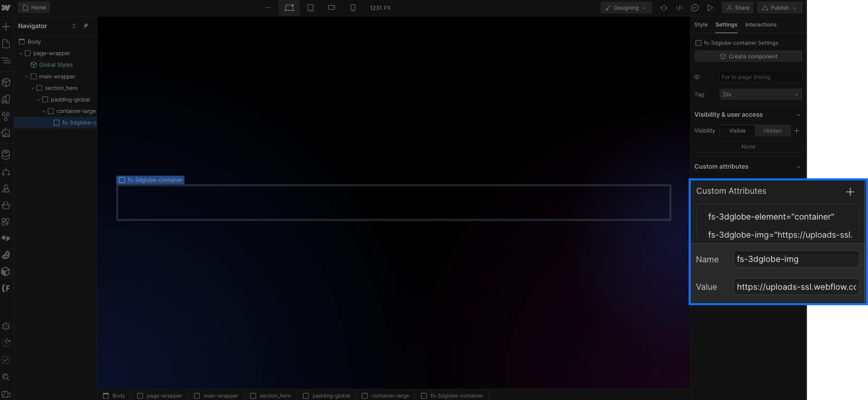
Task: Pin the Navigator panel
Action: pos(86,26)
